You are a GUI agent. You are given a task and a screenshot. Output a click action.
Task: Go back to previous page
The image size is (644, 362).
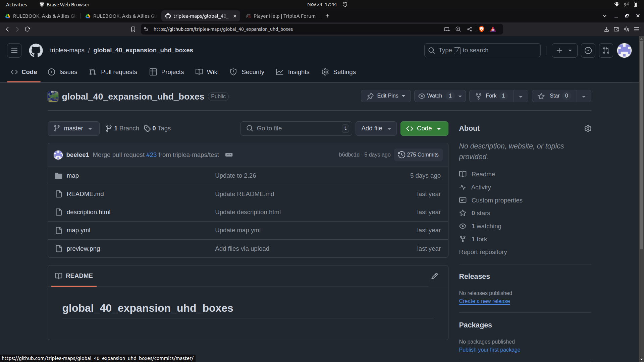[x=7, y=29]
